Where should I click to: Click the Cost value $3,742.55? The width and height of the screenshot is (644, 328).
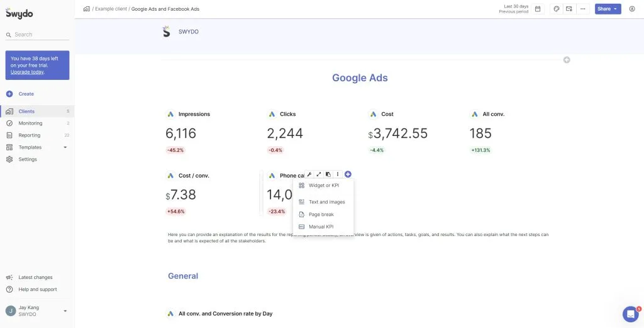[x=398, y=133]
